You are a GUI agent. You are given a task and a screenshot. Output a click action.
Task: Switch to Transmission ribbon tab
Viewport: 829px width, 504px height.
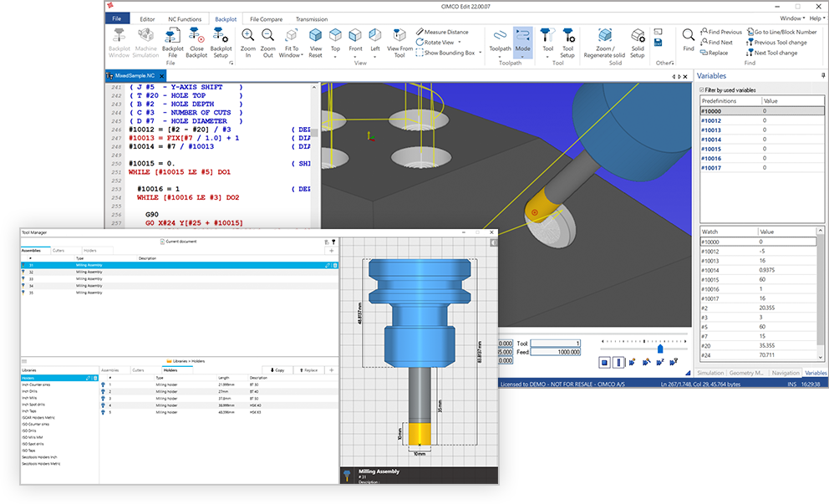pyautogui.click(x=312, y=19)
